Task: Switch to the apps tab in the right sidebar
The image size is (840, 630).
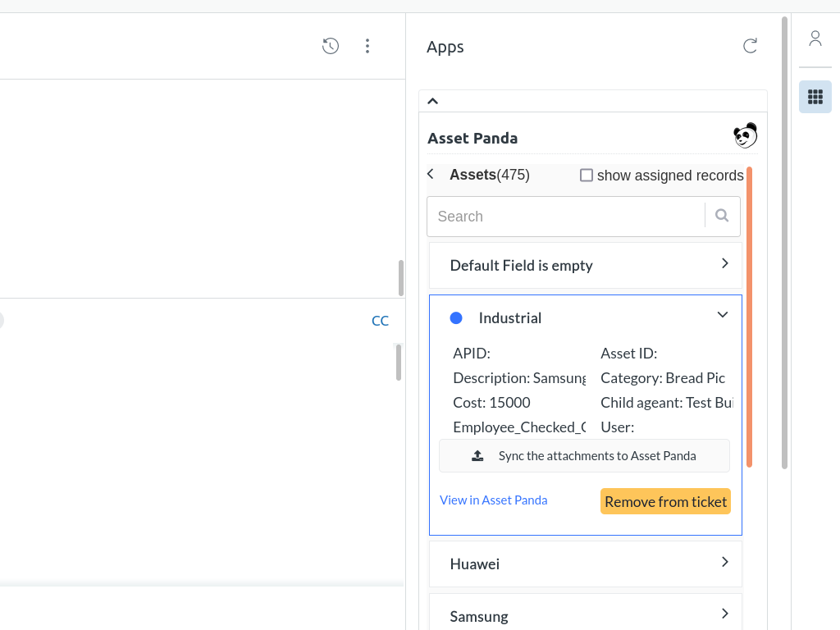Action: (815, 96)
